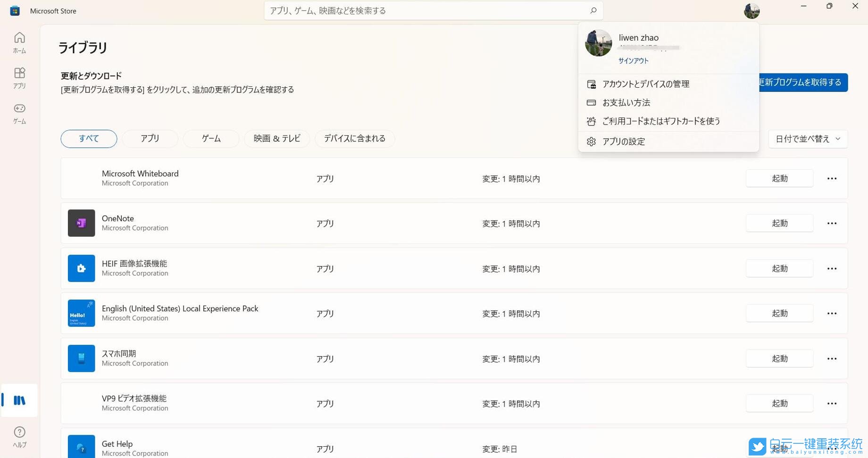This screenshot has height=458, width=868.
Task: Open アカウントとデバイスの管理 from the account menu
Action: point(646,84)
